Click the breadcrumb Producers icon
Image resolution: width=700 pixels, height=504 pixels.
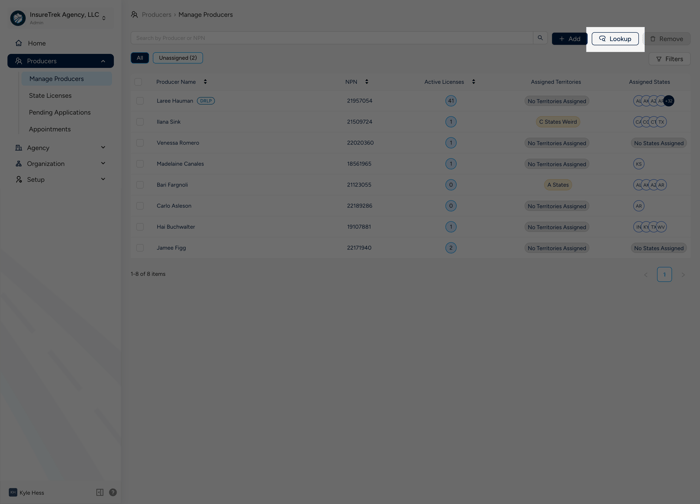tap(134, 15)
